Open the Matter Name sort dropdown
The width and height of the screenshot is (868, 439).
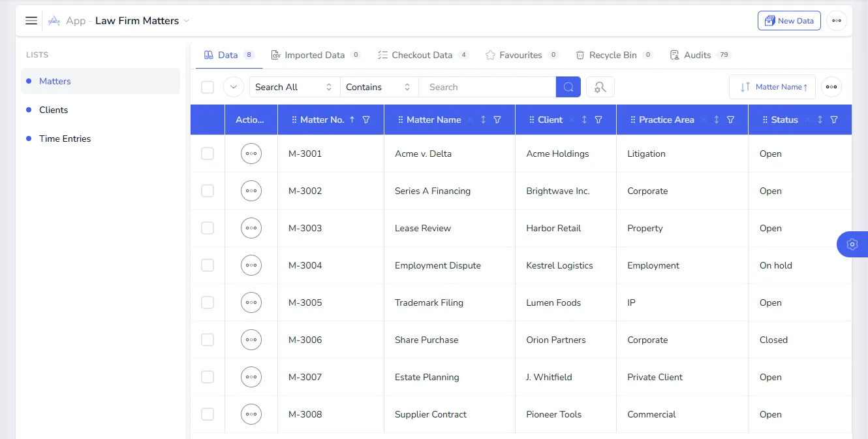[x=772, y=87]
